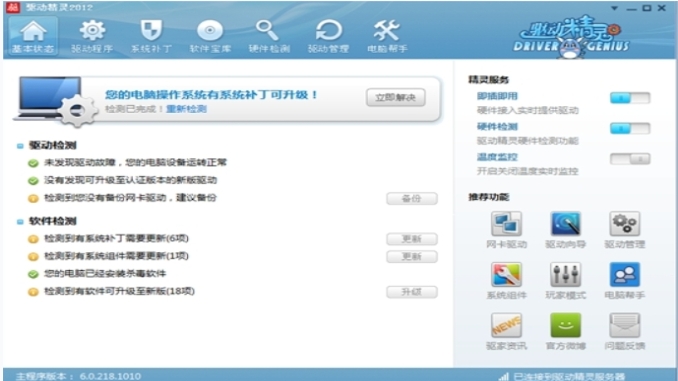The width and height of the screenshot is (678, 381).
Task: Collapse the 软件检测 section
Action: [20, 221]
